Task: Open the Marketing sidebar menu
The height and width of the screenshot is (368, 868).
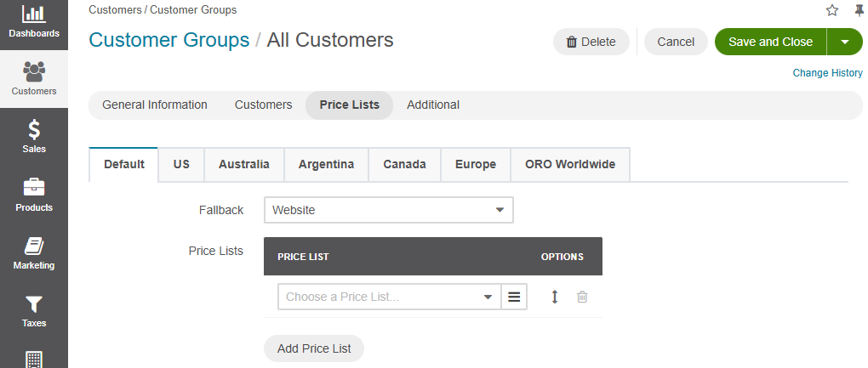Action: [34, 252]
